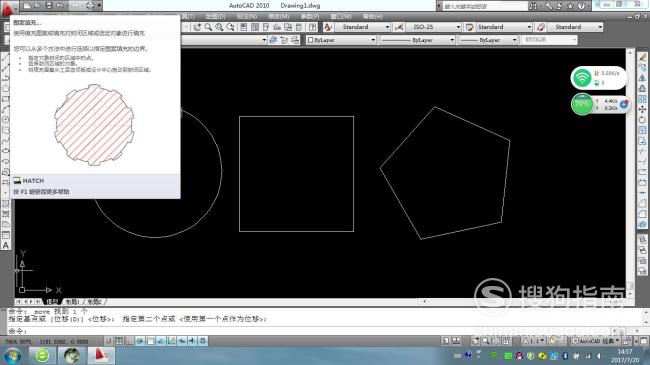Click the AutoCAD Classic workspace switching button
650x365 pixels.
596,341
